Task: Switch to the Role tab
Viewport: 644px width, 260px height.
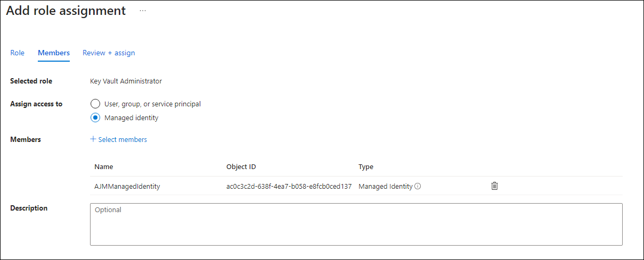Action: 18,53
